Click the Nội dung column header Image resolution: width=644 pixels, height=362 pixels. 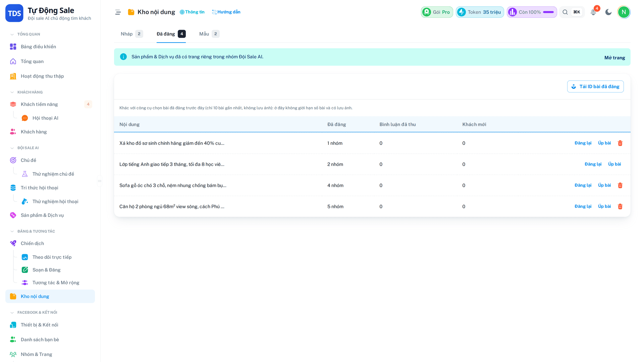pyautogui.click(x=129, y=124)
